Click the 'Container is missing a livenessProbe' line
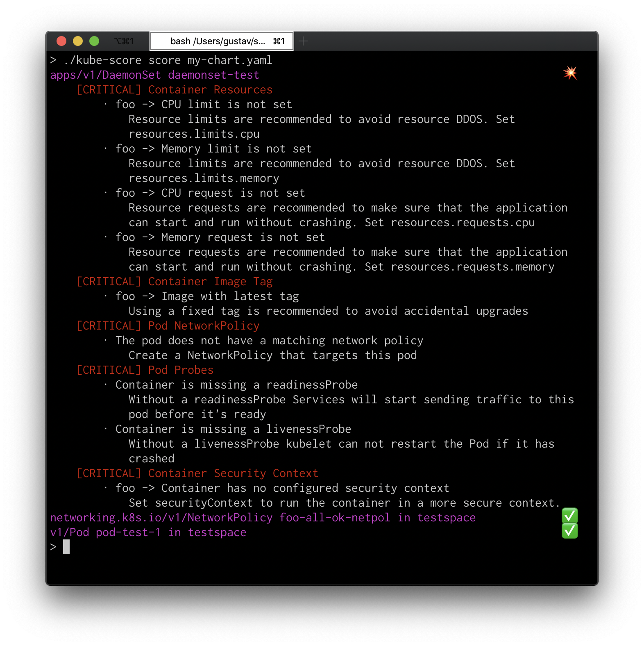644x646 pixels. tap(233, 429)
